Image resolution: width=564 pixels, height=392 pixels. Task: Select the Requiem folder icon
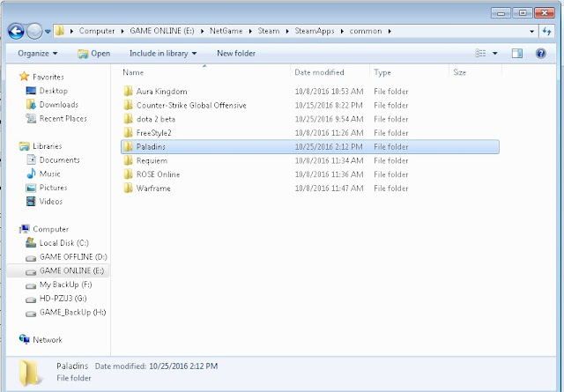coord(128,160)
